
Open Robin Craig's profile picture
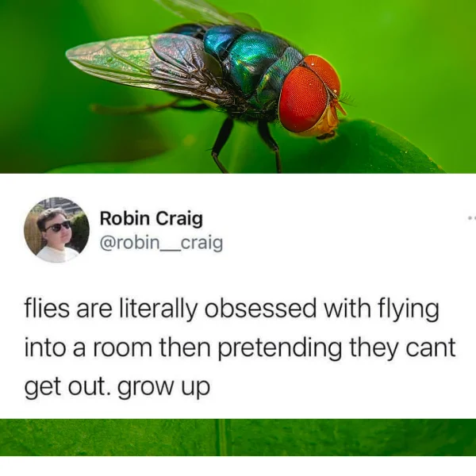coord(56,230)
